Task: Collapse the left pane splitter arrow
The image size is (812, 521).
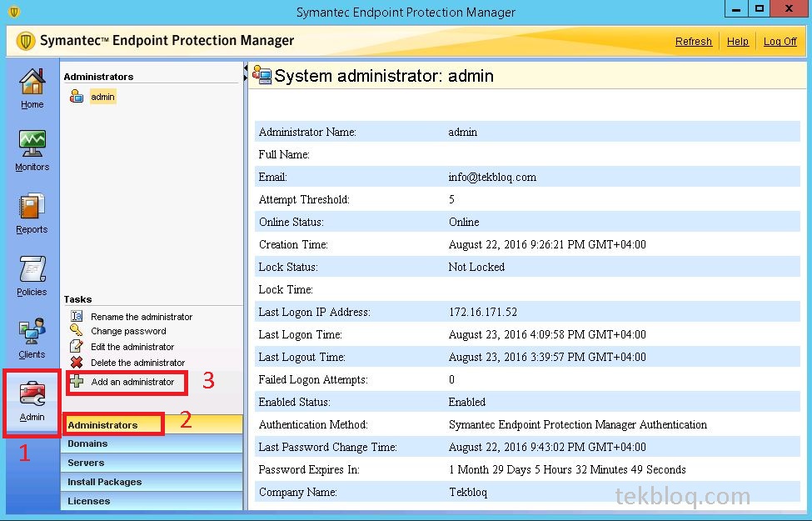Action: [x=246, y=68]
